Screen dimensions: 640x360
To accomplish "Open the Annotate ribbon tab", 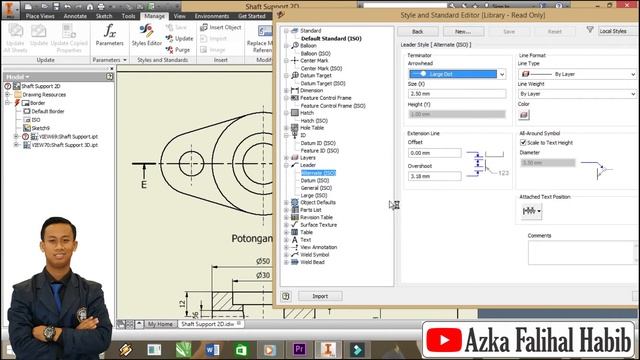I will 75,16.
